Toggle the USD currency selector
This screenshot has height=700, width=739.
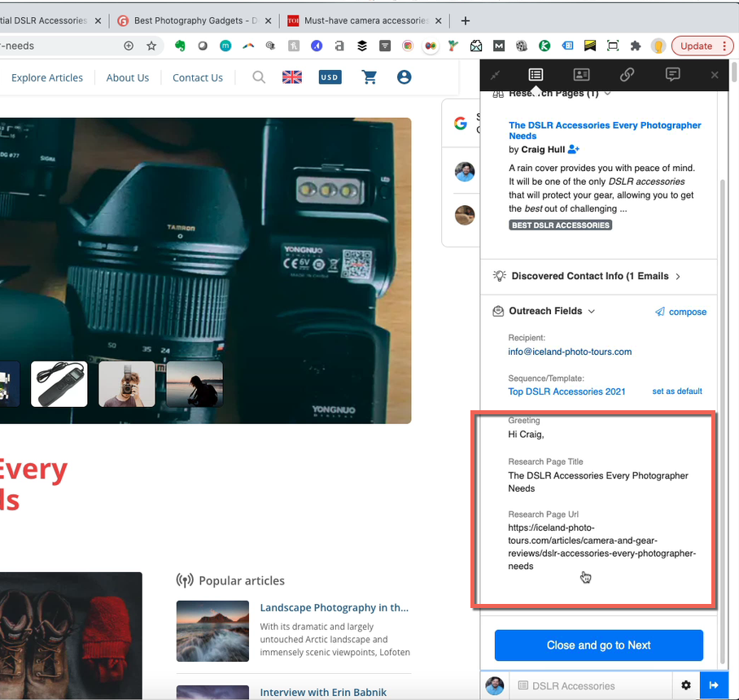pyautogui.click(x=330, y=77)
